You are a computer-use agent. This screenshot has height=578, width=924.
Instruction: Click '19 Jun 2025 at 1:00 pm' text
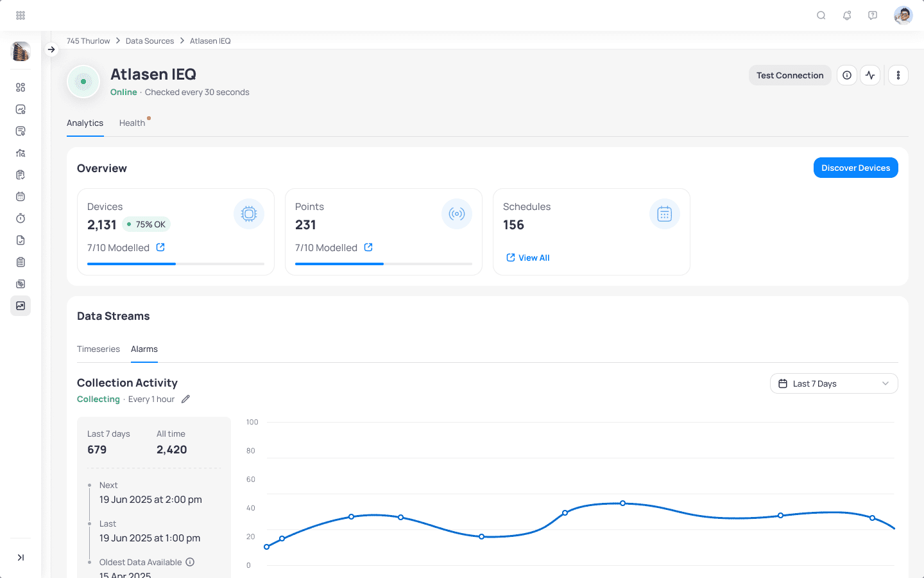(150, 538)
